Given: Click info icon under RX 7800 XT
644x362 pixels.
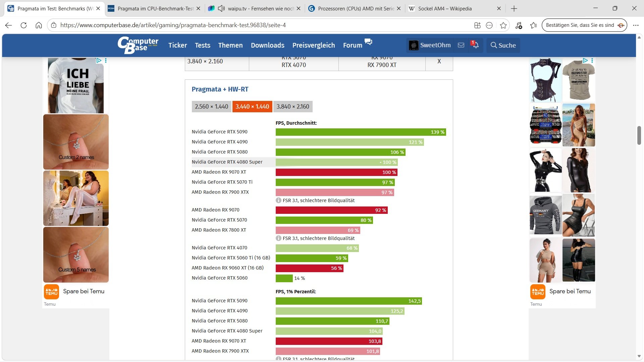Looking at the screenshot, I should pyautogui.click(x=278, y=238).
